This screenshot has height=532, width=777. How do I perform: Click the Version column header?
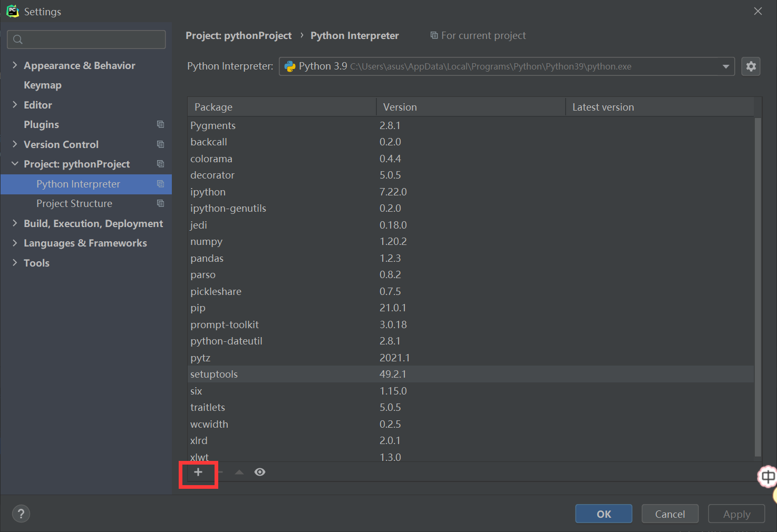pos(471,107)
